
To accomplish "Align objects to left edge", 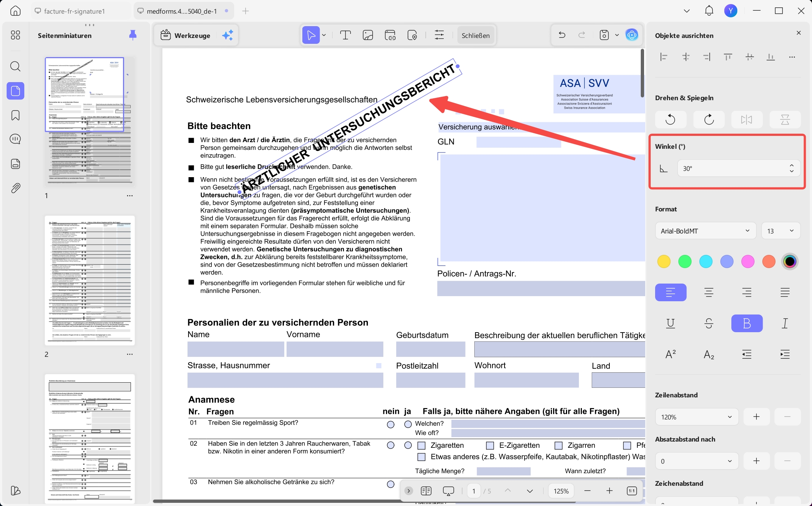I will click(x=664, y=57).
